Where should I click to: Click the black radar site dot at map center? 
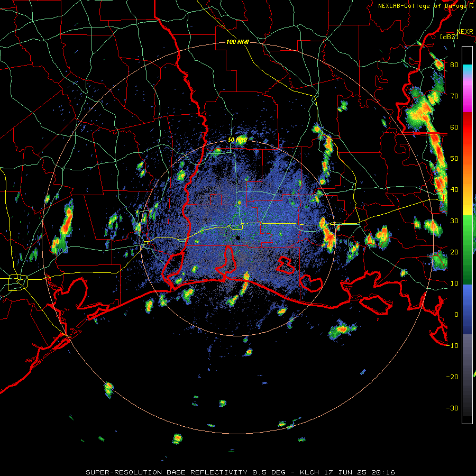[x=237, y=238]
